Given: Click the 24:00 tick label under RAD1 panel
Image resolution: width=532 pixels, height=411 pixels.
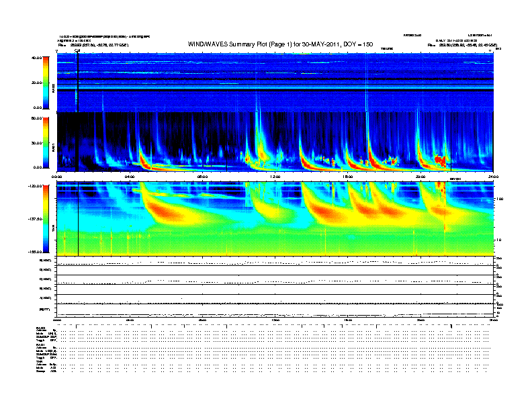Looking at the screenshot, I should pos(493,177).
